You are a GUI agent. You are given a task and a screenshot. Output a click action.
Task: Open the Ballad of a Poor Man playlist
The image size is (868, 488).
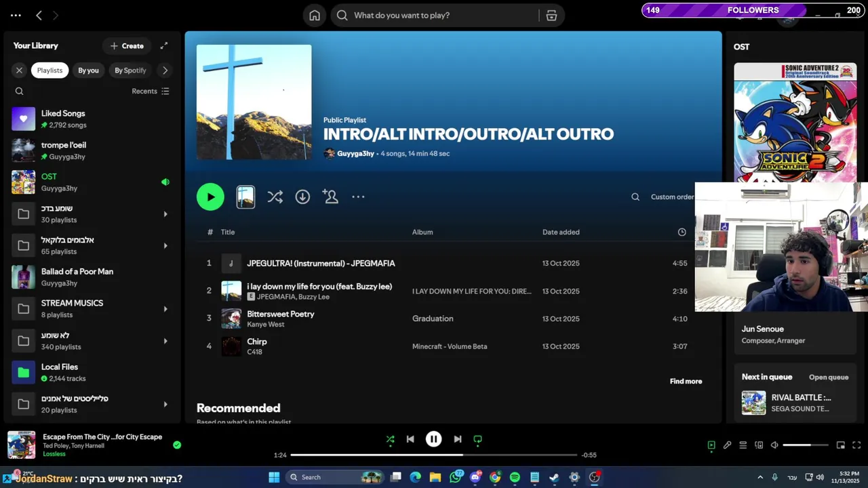[x=92, y=277]
